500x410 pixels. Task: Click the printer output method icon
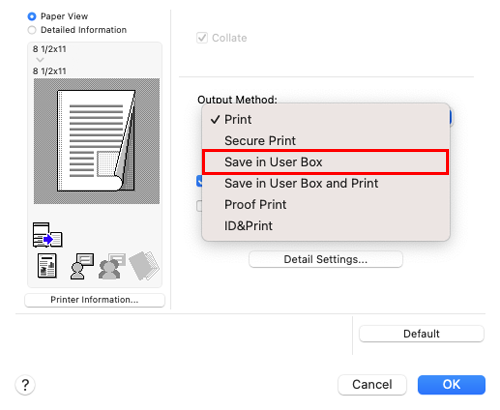[x=47, y=235]
